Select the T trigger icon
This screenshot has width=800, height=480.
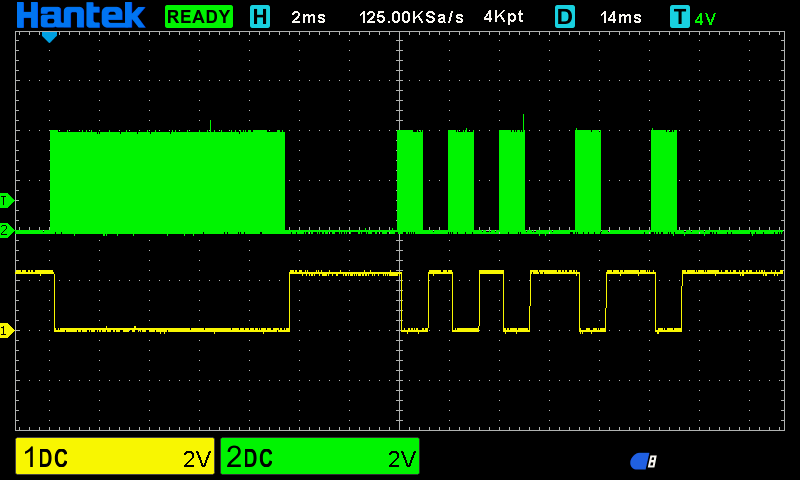pyautogui.click(x=680, y=17)
